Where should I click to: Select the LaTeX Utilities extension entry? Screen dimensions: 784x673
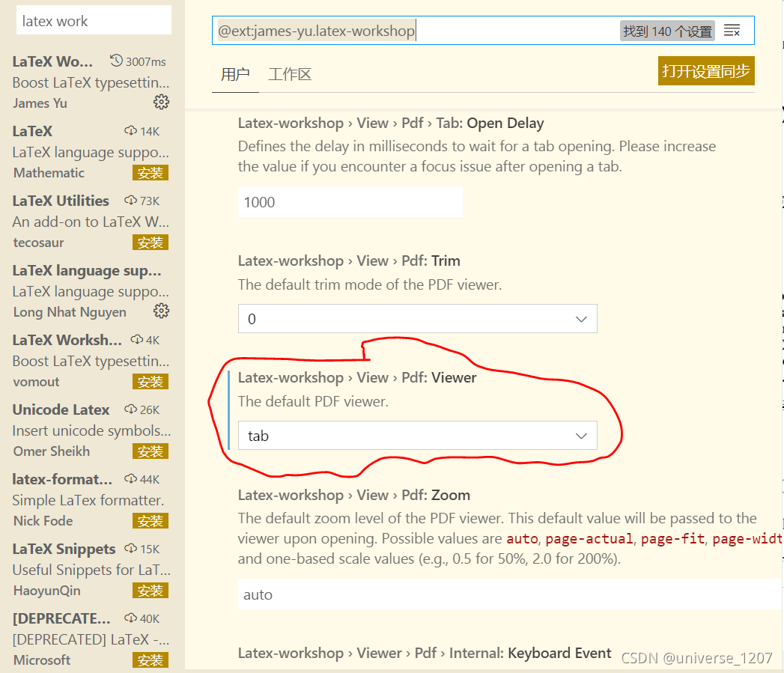[x=93, y=221]
